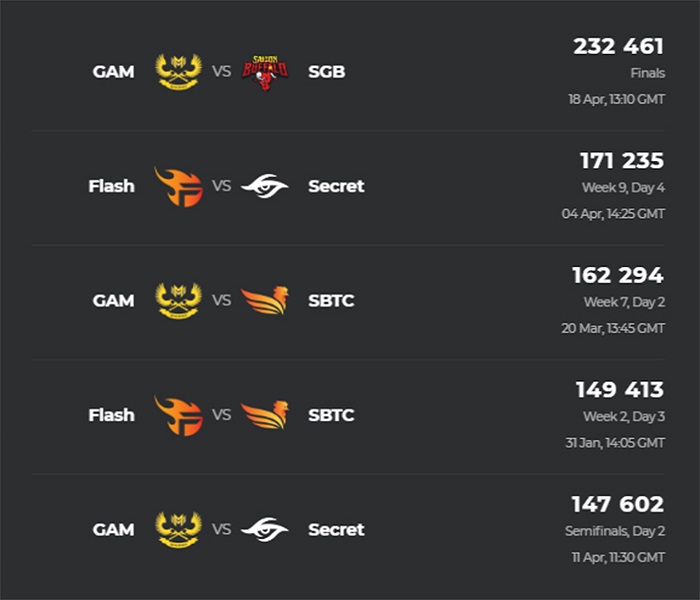Open SBTC team name in Week 2 row
The width and height of the screenshot is (700, 600).
click(x=331, y=415)
